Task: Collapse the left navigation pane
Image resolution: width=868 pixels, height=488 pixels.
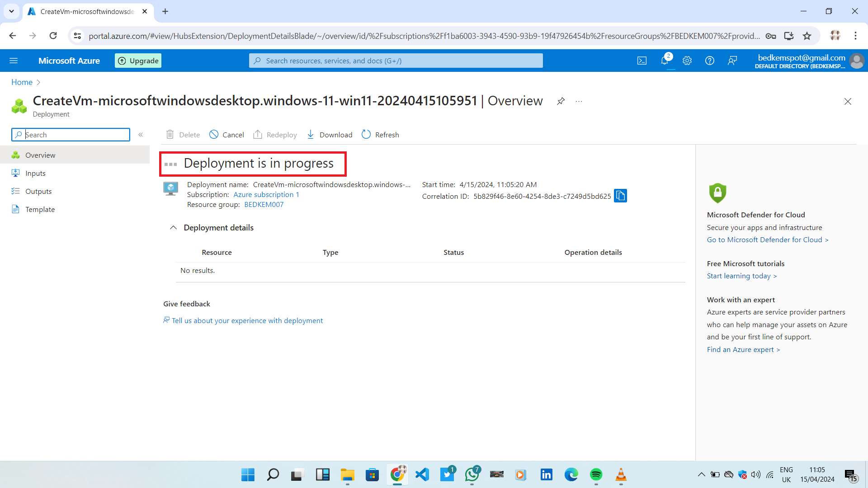Action: point(141,135)
